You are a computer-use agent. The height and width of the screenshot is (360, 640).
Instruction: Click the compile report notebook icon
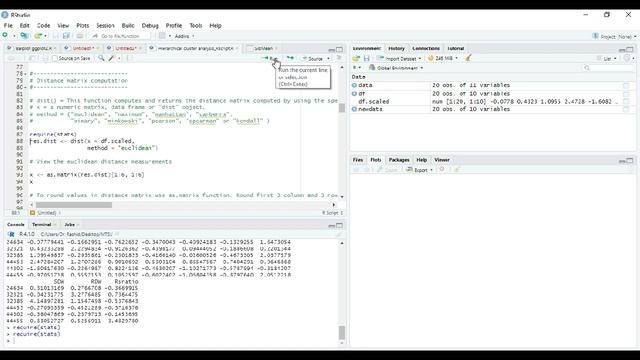129,58
